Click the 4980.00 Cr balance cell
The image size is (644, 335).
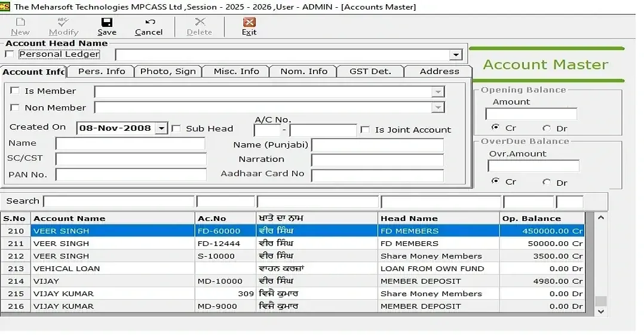point(542,281)
